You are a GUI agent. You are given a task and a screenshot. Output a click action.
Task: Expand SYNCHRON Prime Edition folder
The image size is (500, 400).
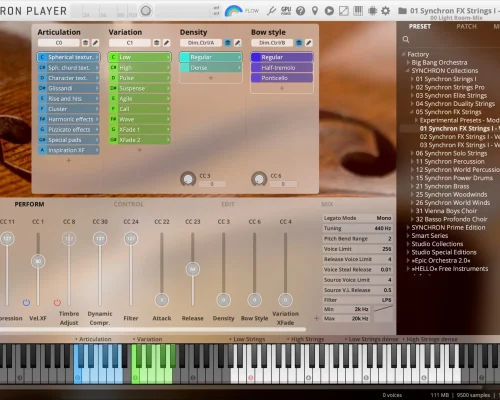click(x=408, y=228)
